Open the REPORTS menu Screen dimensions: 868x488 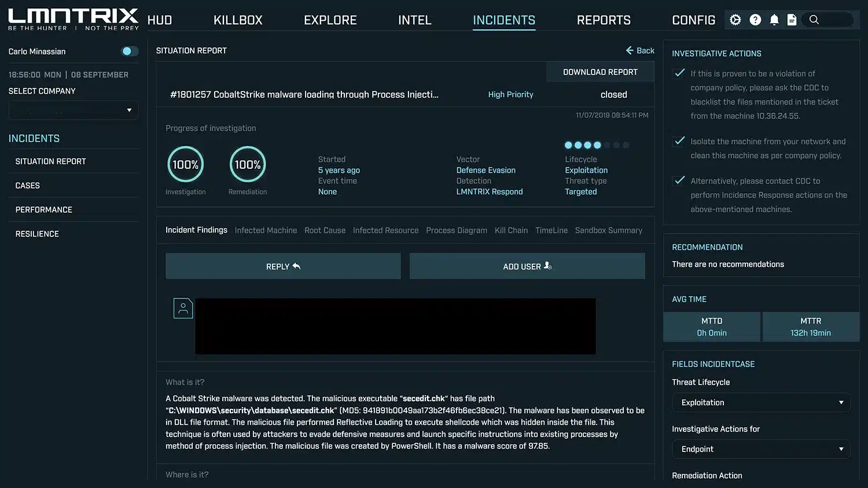pos(604,20)
